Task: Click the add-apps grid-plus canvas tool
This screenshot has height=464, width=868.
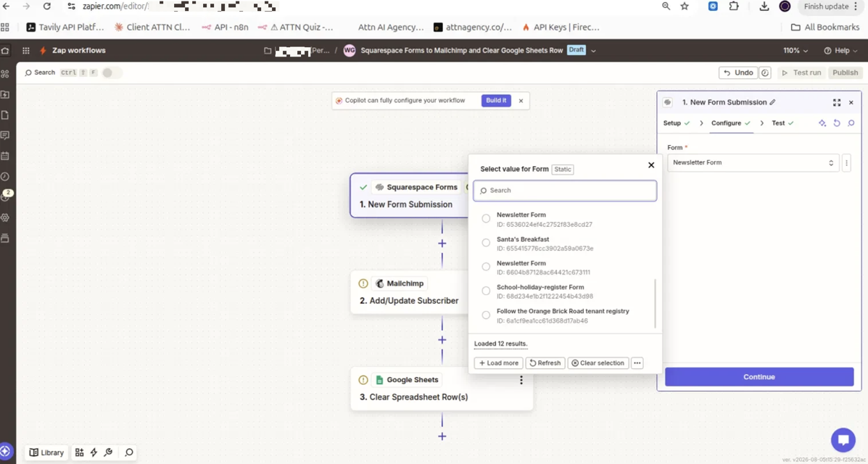Action: coord(79,452)
